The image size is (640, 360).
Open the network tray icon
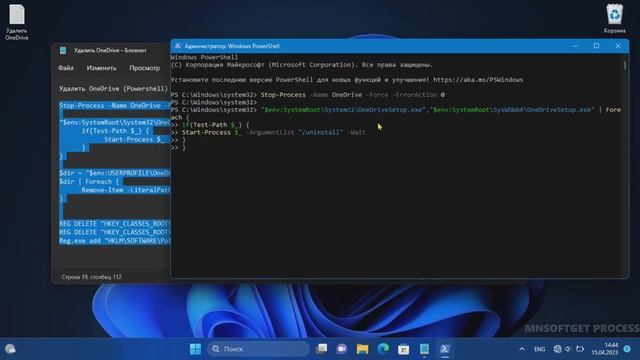tap(558, 349)
